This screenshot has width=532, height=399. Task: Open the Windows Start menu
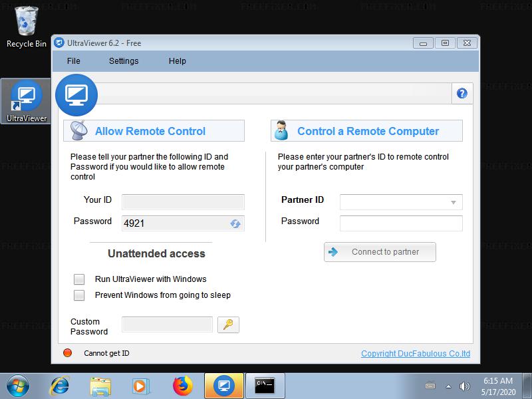point(18,386)
